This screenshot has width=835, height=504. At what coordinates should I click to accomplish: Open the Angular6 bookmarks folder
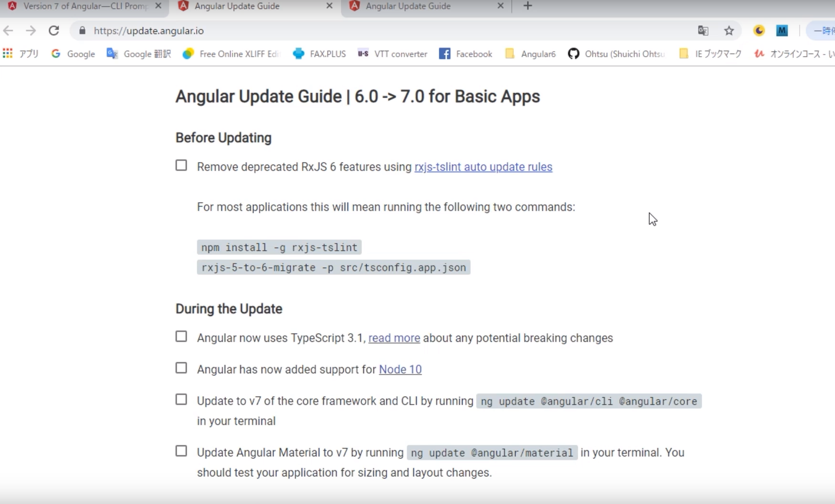530,53
